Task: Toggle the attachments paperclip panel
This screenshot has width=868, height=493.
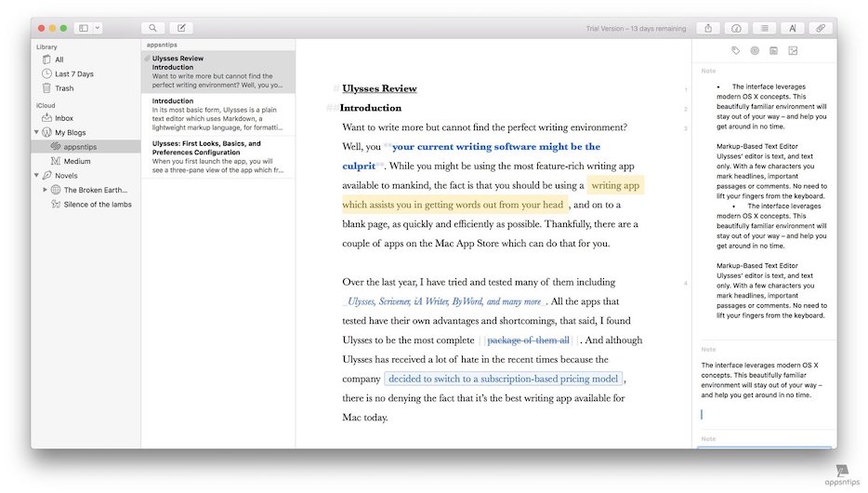Action: tap(821, 28)
